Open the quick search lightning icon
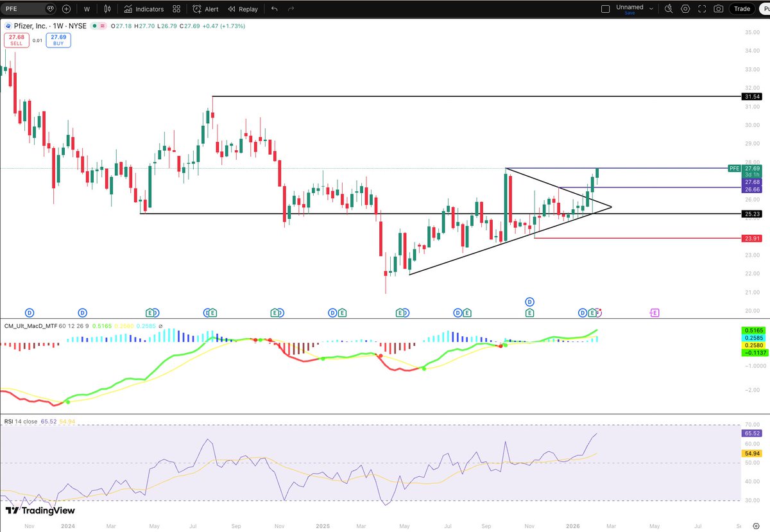This screenshot has height=532, width=770. coord(669,9)
